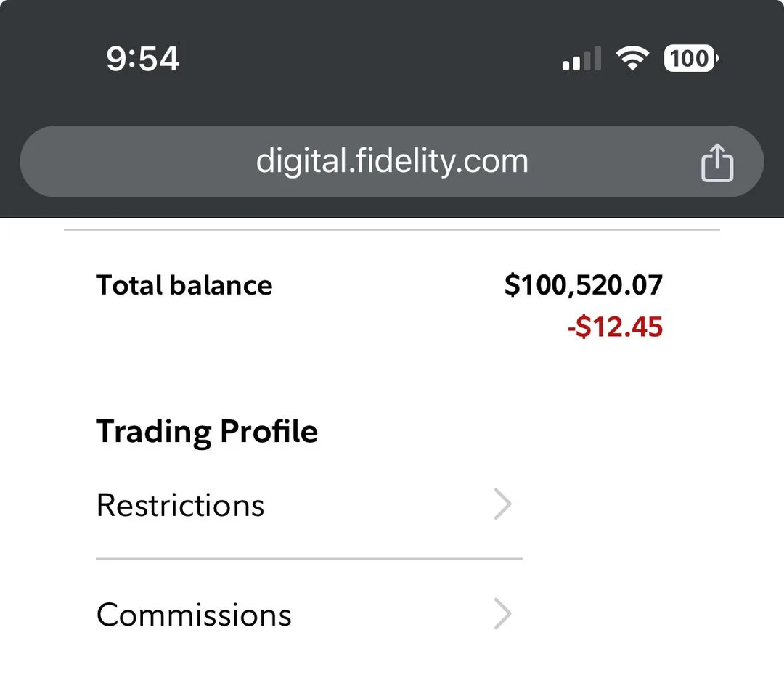This screenshot has width=784, height=696.
Task: Click the horizontal line above Total balance
Action: 392,230
